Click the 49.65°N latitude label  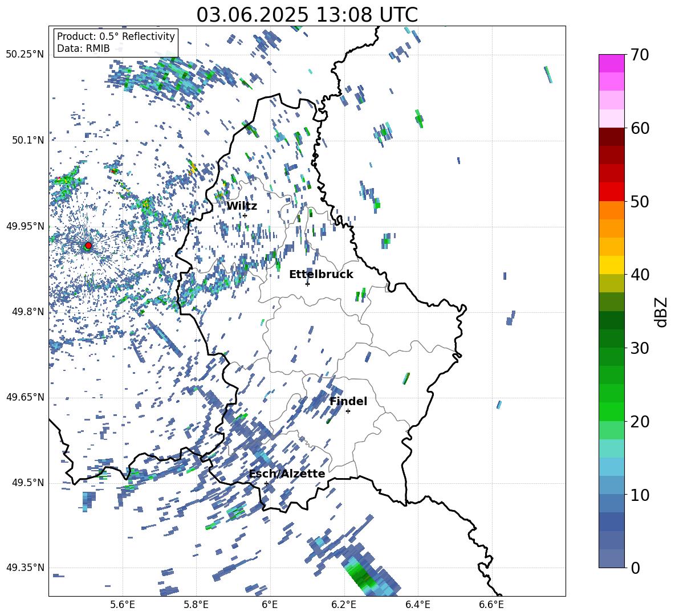point(25,397)
